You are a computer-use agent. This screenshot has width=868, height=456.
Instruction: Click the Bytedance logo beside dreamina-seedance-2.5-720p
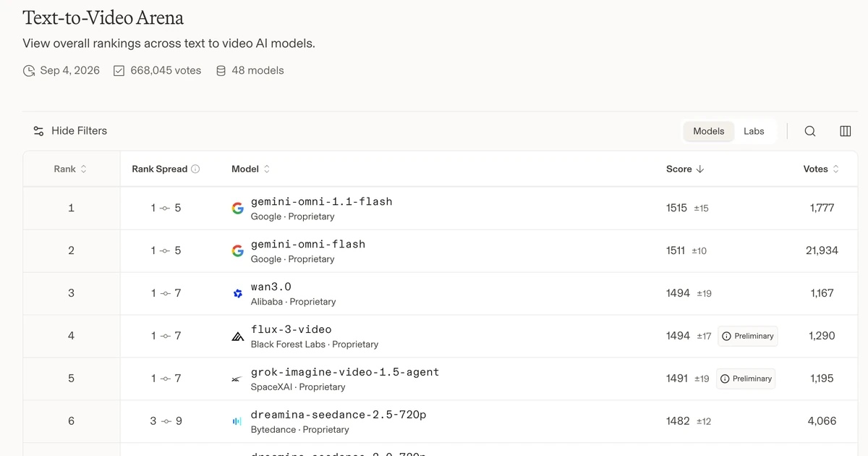point(237,421)
